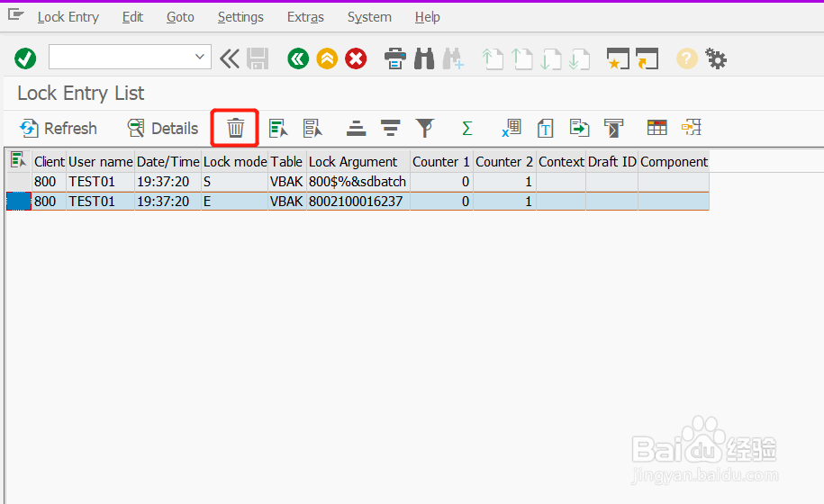Click the Counter 2 column header

504,162
